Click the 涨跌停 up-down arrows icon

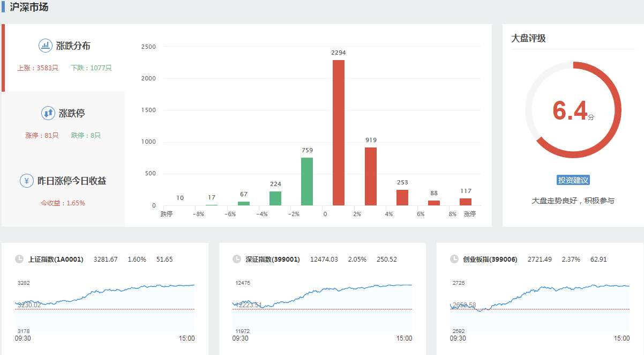[48, 113]
